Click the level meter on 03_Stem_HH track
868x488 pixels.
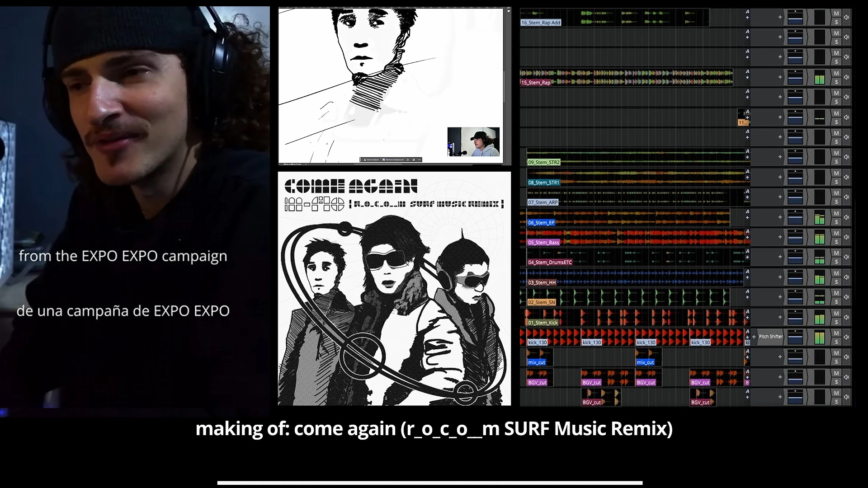tap(819, 277)
